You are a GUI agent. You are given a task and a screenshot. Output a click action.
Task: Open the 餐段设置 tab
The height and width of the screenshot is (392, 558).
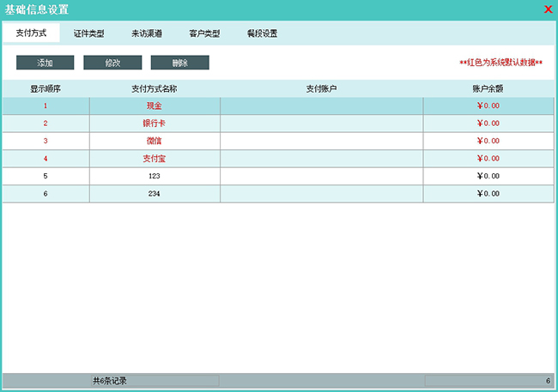(x=262, y=34)
